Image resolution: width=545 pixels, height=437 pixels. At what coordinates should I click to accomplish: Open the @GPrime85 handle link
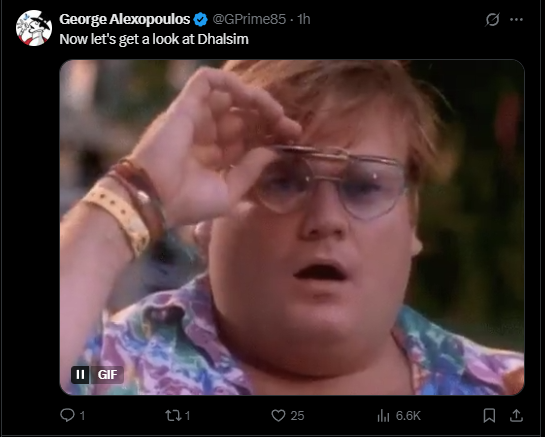click(249, 19)
